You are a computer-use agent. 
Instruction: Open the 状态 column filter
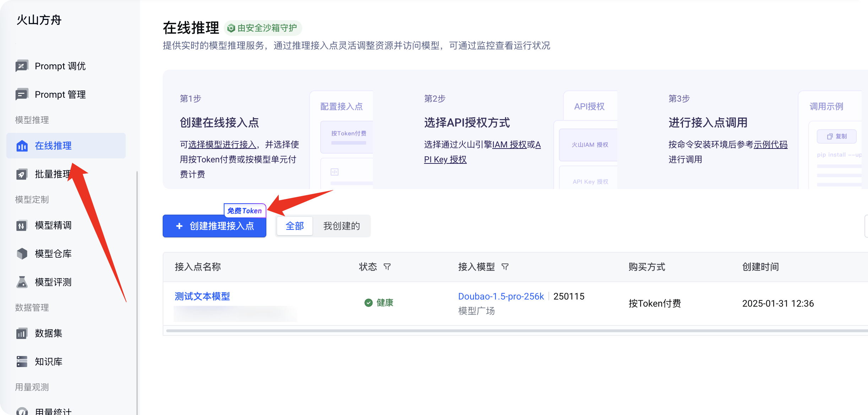[x=387, y=267]
